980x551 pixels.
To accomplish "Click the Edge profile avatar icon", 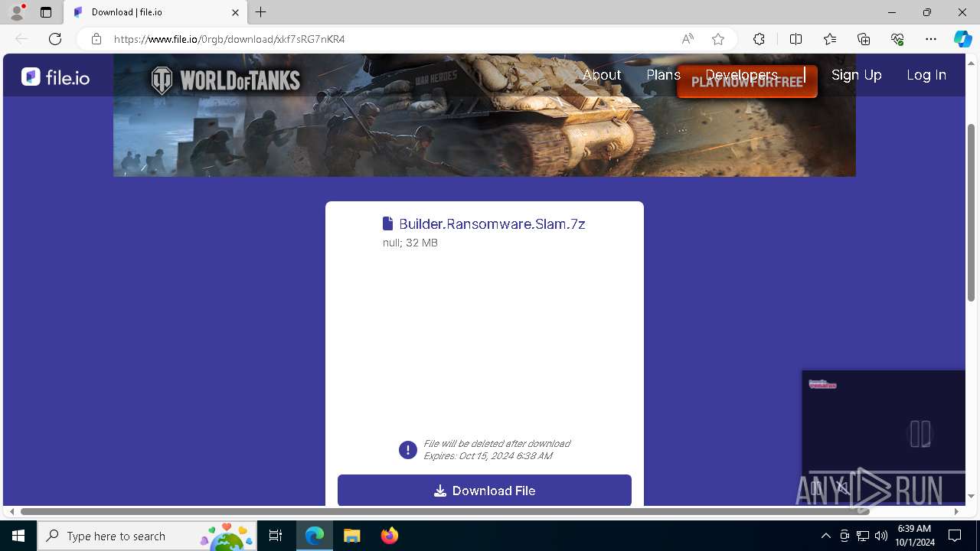I will [x=17, y=12].
